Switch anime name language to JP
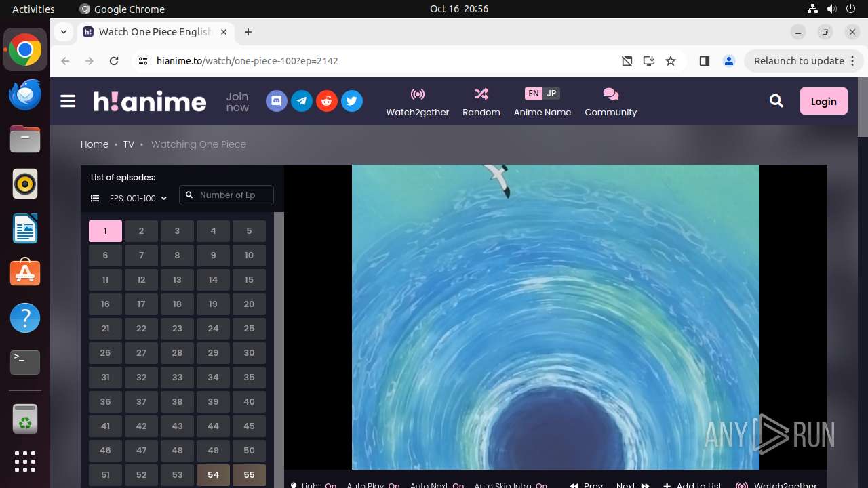868x488 pixels. [x=551, y=94]
